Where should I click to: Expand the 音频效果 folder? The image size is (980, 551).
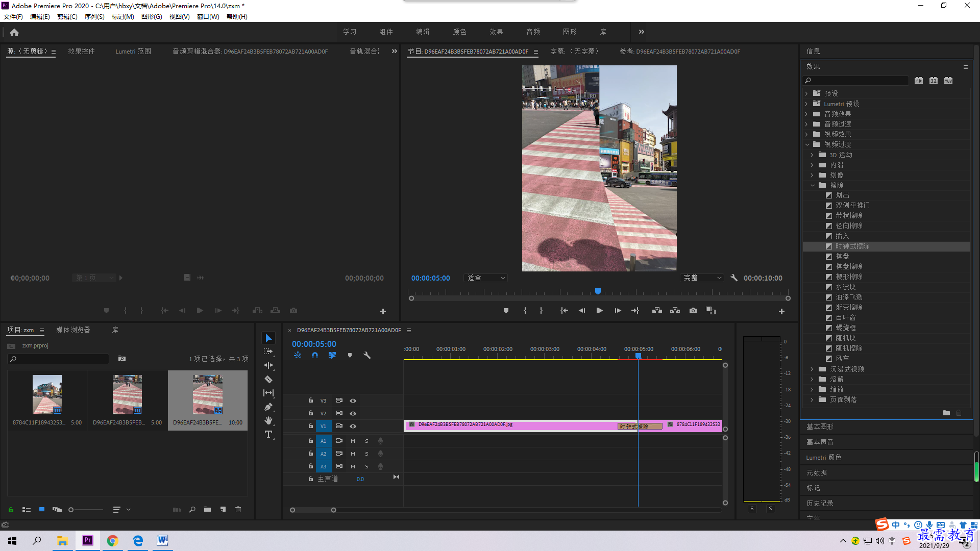point(806,114)
